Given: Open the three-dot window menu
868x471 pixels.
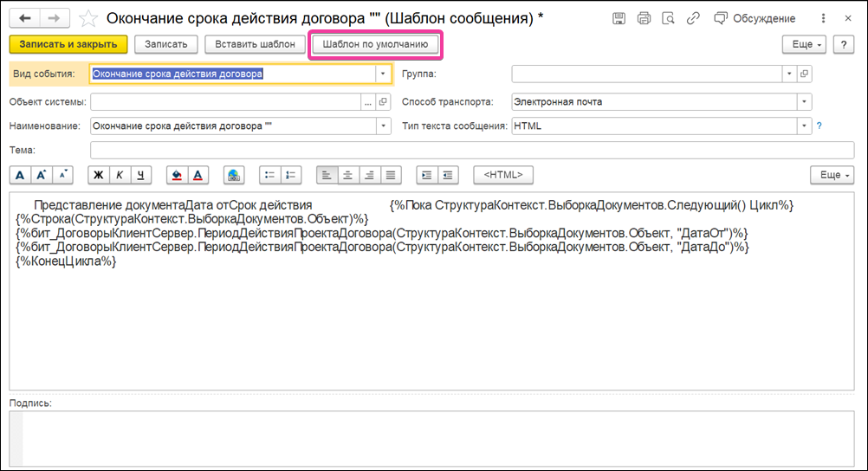Looking at the screenshot, I should click(x=823, y=18).
